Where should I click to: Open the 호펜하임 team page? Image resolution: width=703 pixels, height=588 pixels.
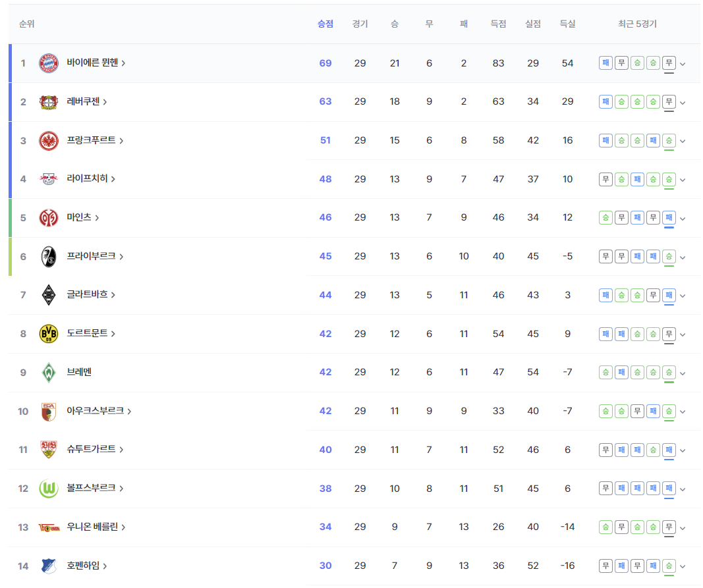[x=86, y=566]
